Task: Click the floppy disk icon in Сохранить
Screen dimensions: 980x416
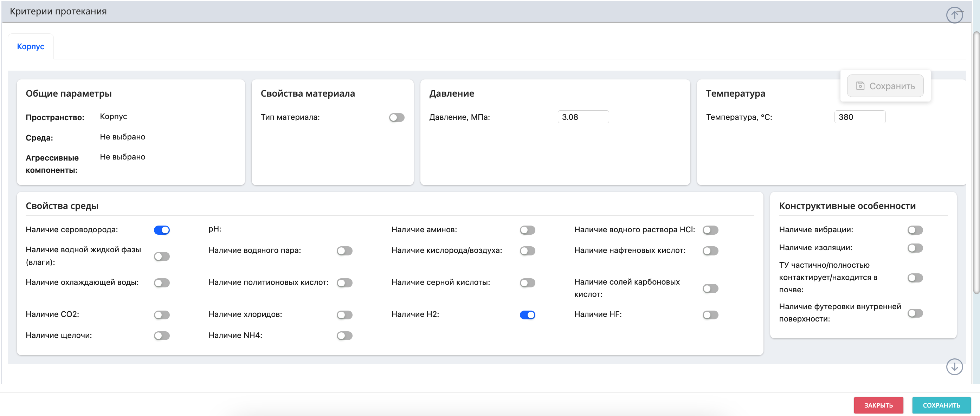Action: (x=860, y=86)
